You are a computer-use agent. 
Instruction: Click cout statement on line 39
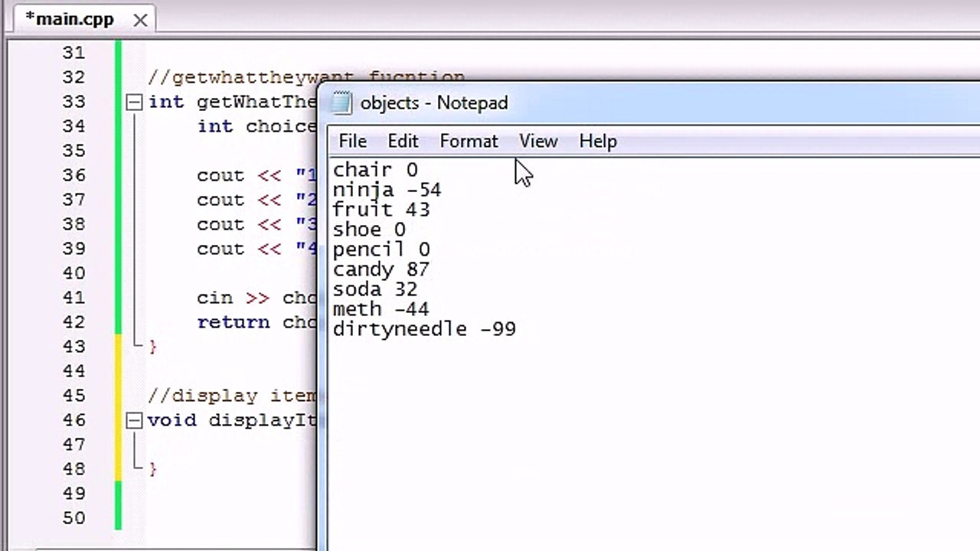256,249
